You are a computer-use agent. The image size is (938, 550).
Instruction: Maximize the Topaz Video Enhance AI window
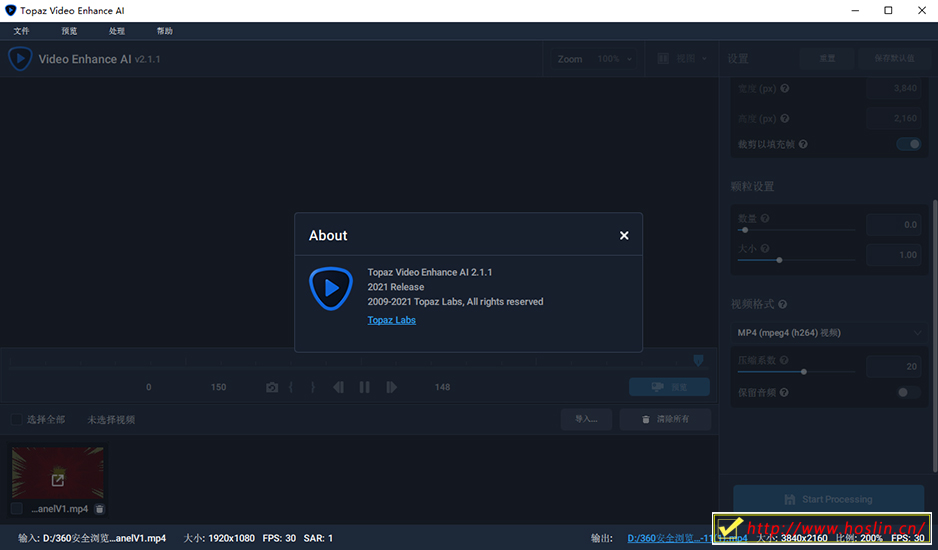click(x=888, y=10)
